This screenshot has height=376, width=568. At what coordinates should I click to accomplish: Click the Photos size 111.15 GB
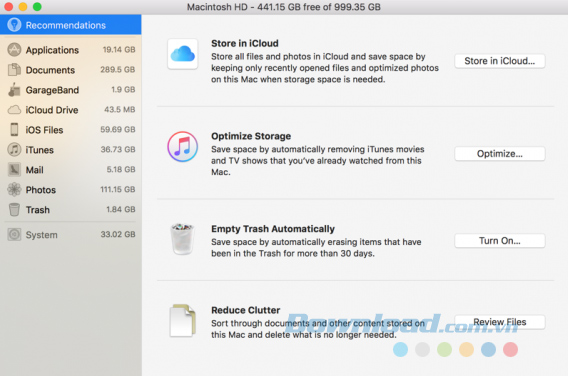pos(117,189)
